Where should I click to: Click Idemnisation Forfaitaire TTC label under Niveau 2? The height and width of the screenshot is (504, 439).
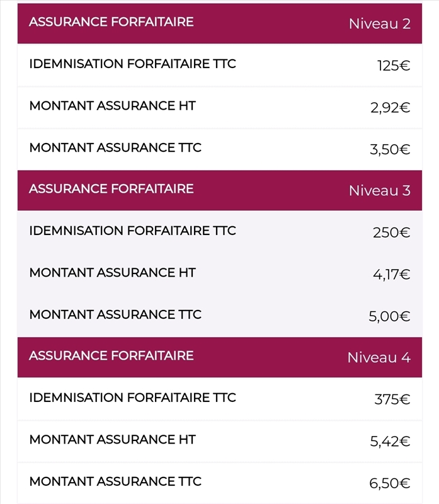(x=132, y=64)
